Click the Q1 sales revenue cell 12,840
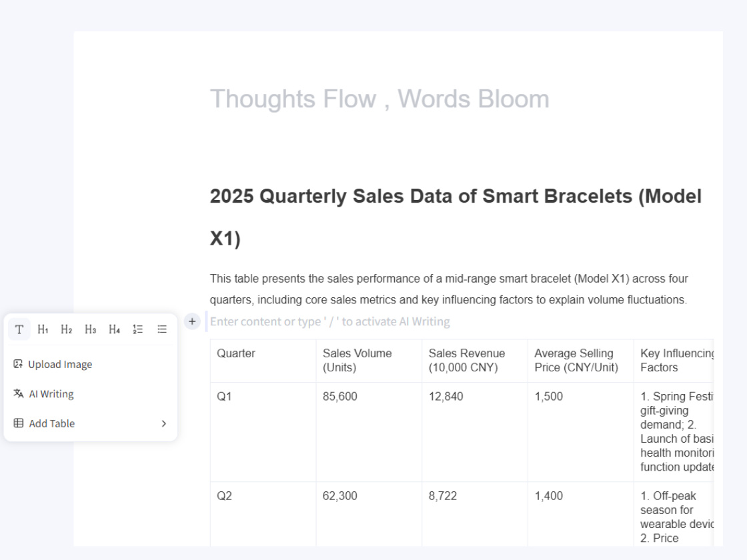 pos(474,432)
